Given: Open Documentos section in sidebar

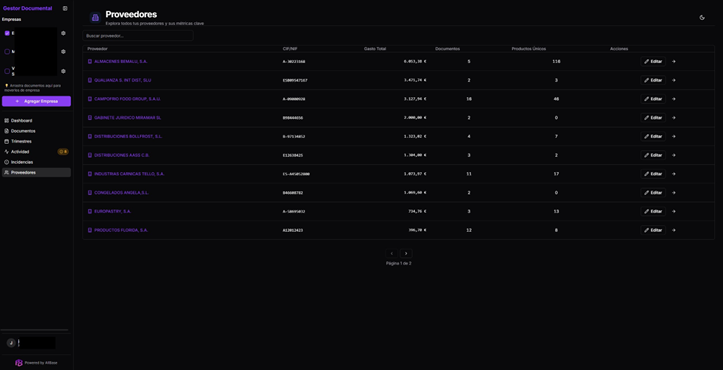Looking at the screenshot, I should click(x=36, y=131).
